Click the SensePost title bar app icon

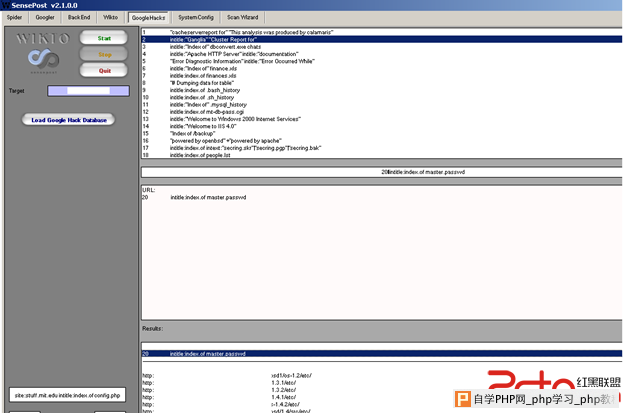click(x=6, y=5)
